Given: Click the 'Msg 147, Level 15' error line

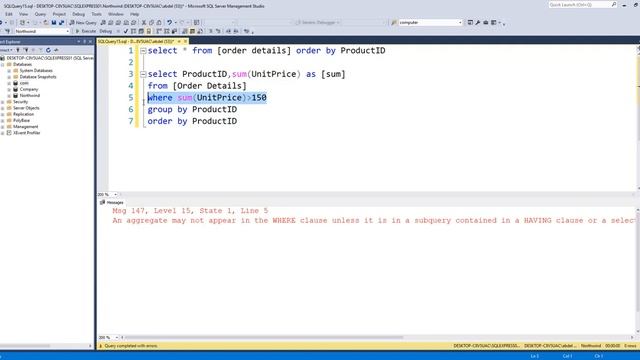Looking at the screenshot, I should 190,211.
